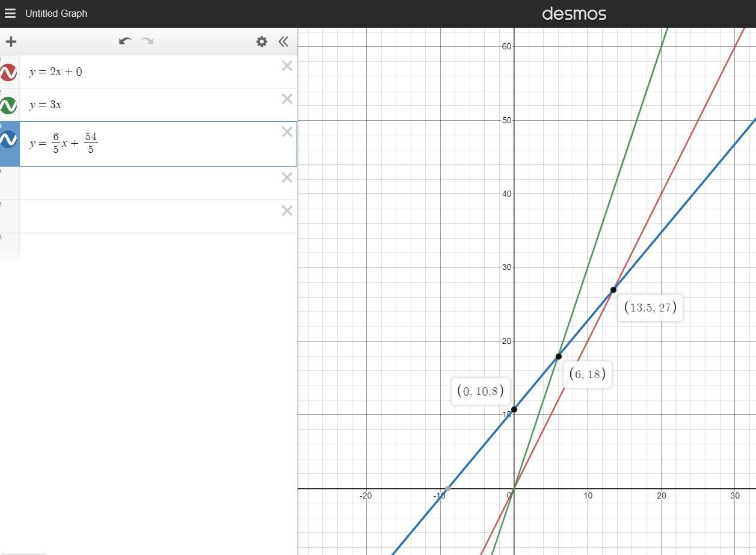Click the y-axis label 50
The width and height of the screenshot is (756, 555).
[x=506, y=120]
